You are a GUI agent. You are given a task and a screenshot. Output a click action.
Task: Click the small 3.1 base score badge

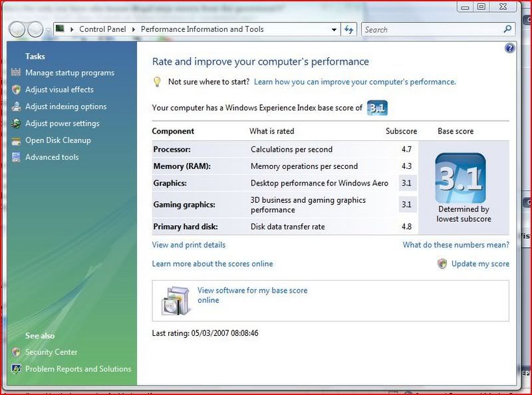pyautogui.click(x=377, y=108)
